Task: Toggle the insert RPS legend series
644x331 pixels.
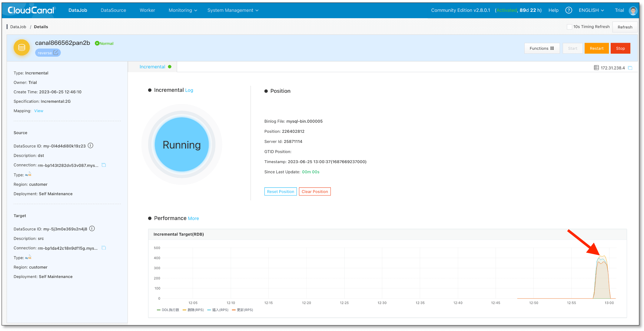Action: pos(218,310)
